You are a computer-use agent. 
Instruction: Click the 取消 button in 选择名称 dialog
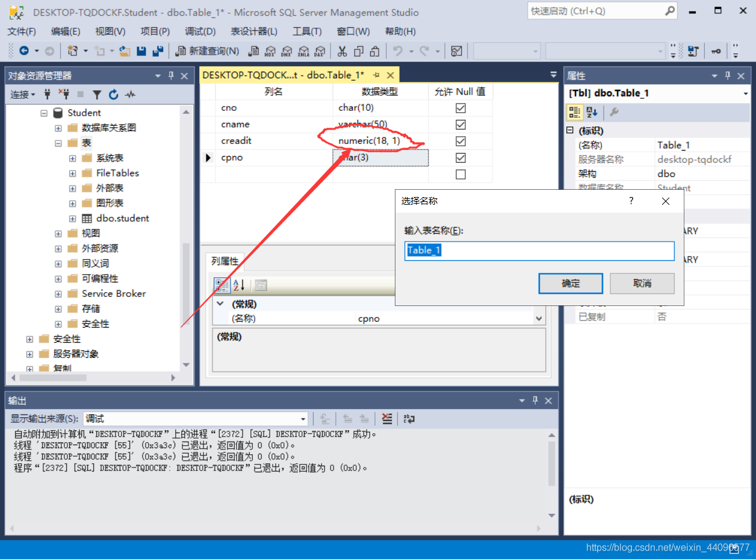[x=642, y=283]
